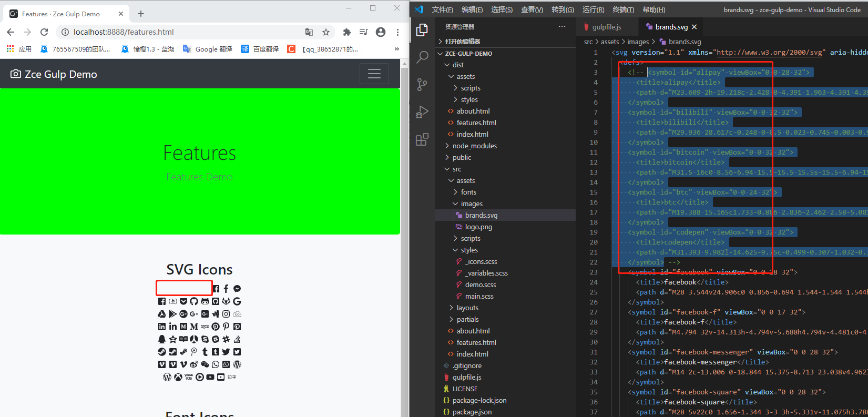
Task: Open Run and Debug view in VS Code
Action: 422,112
